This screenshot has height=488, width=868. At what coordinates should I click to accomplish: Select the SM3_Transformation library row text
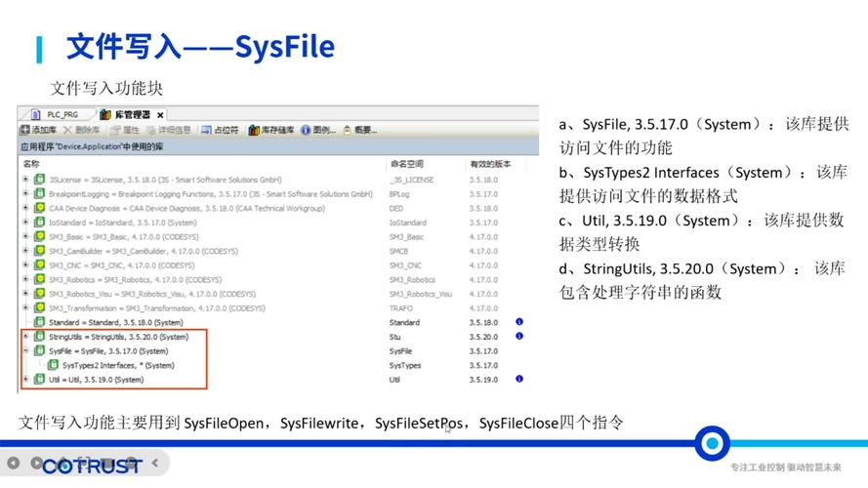coord(157,308)
